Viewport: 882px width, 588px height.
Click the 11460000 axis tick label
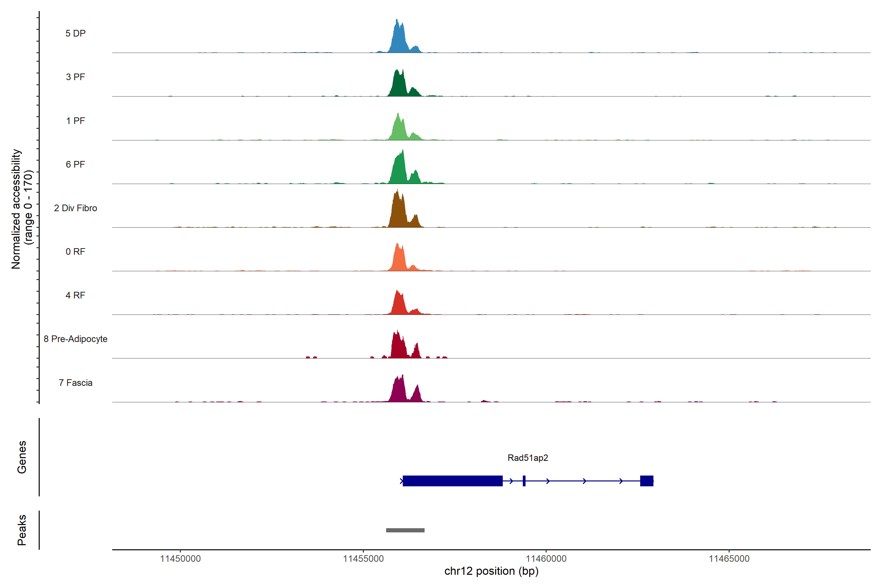[x=546, y=558]
